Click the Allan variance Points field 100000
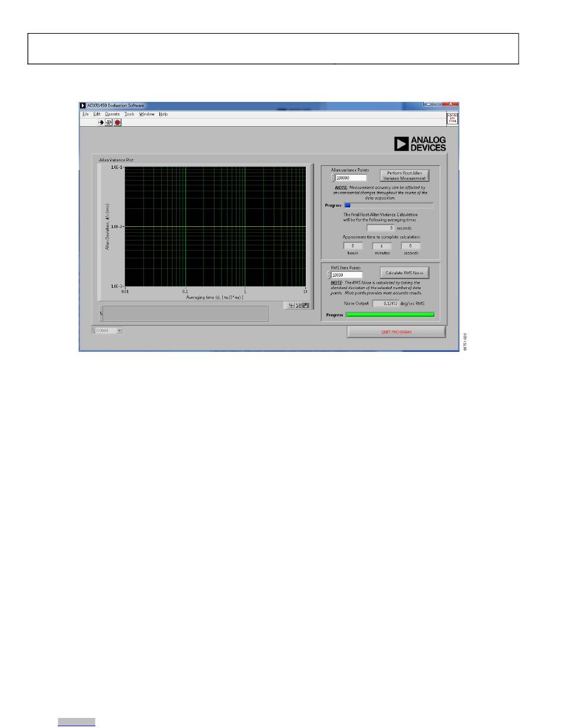The image size is (563, 728). [x=351, y=177]
